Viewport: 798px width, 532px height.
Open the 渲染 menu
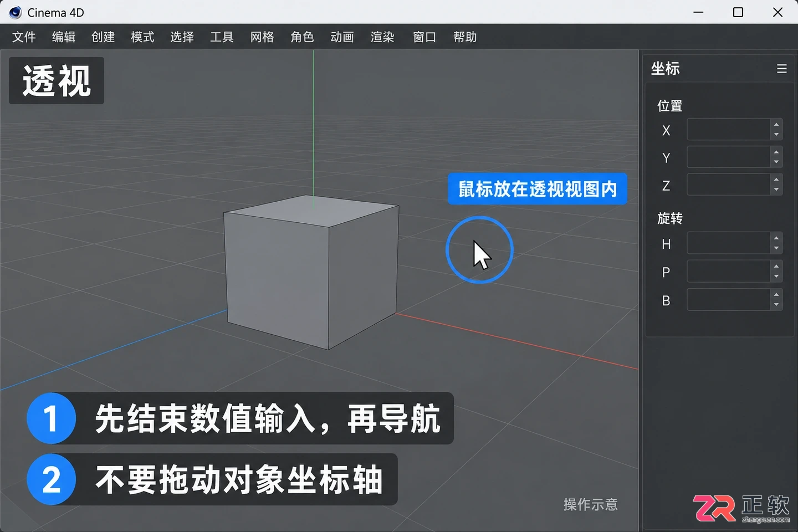pos(382,37)
